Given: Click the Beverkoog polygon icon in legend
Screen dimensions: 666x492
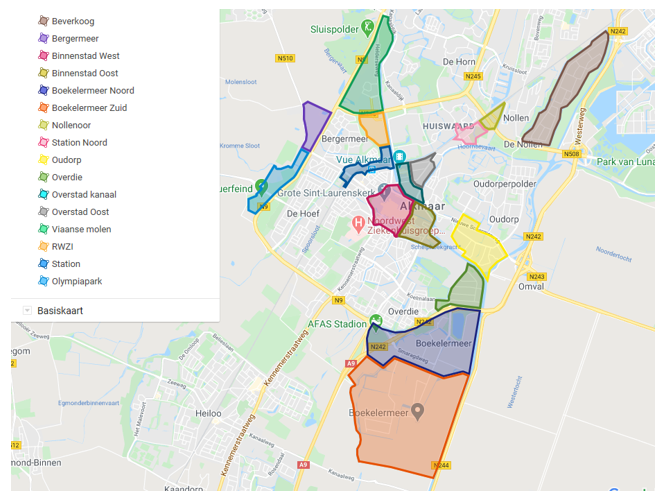Looking at the screenshot, I should [42, 20].
